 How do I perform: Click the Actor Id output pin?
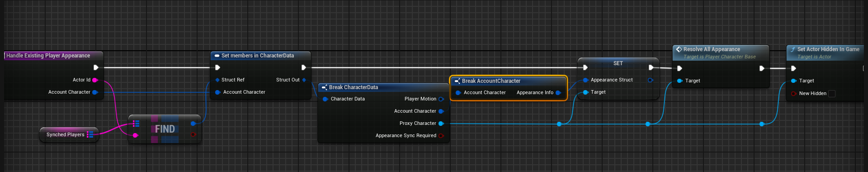coord(95,80)
